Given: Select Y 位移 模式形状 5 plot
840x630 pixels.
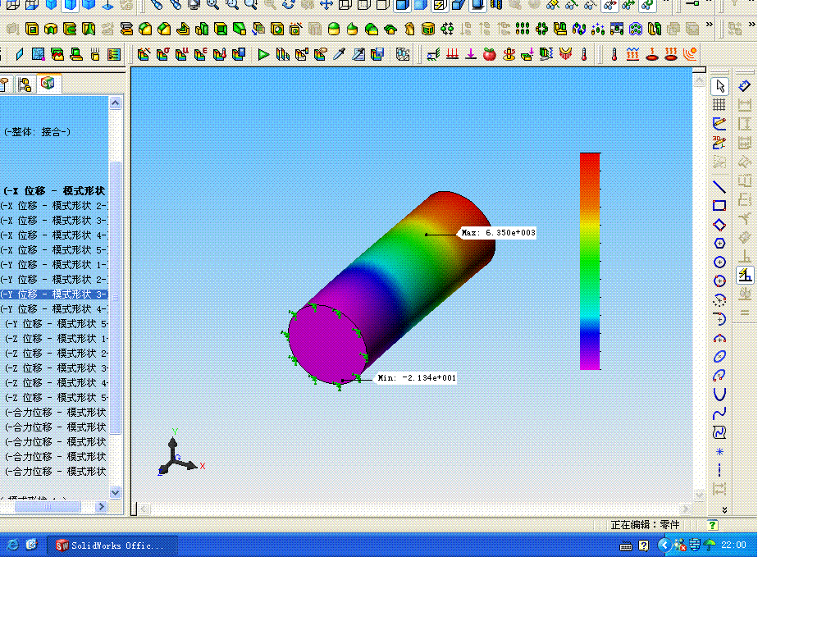Looking at the screenshot, I should (x=57, y=324).
